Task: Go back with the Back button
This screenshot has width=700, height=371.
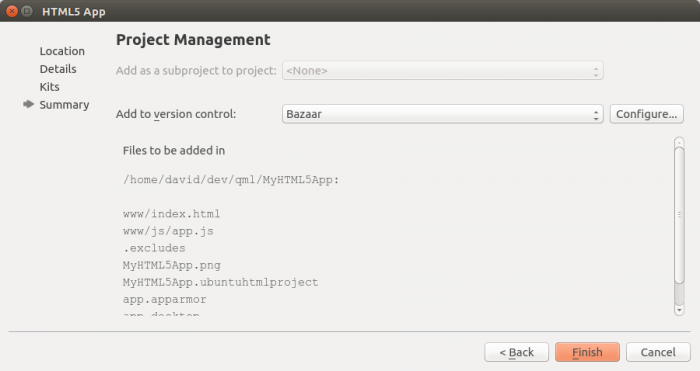Action: pos(517,352)
